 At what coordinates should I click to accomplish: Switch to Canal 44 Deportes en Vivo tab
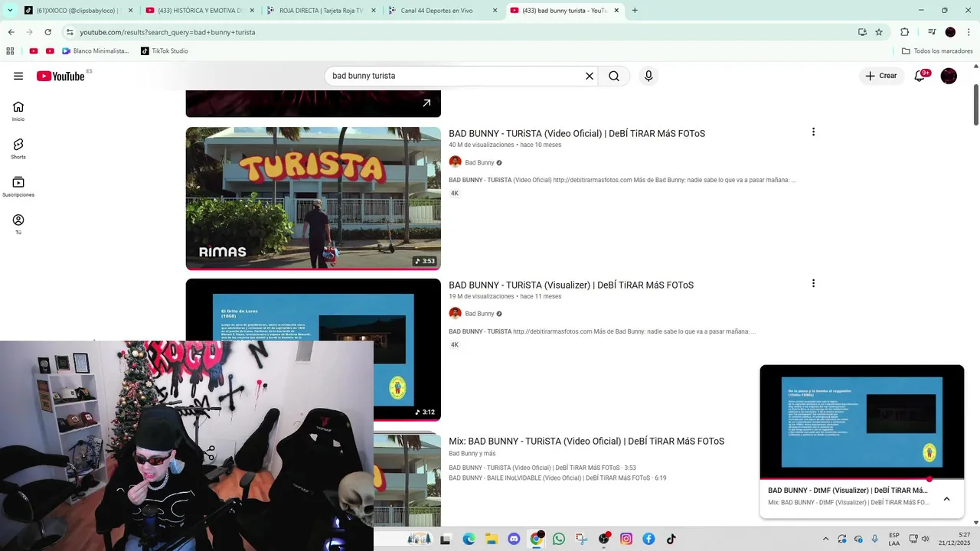[444, 11]
